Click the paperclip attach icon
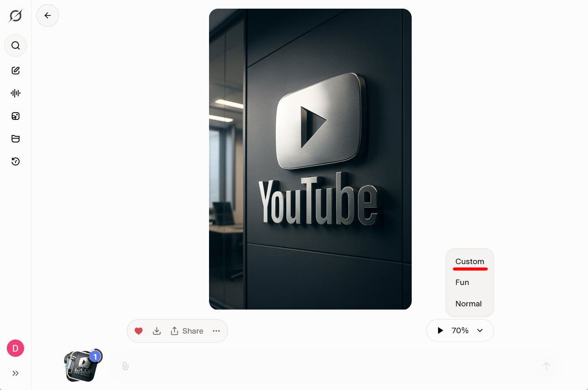The height and width of the screenshot is (390, 588). 125,366
